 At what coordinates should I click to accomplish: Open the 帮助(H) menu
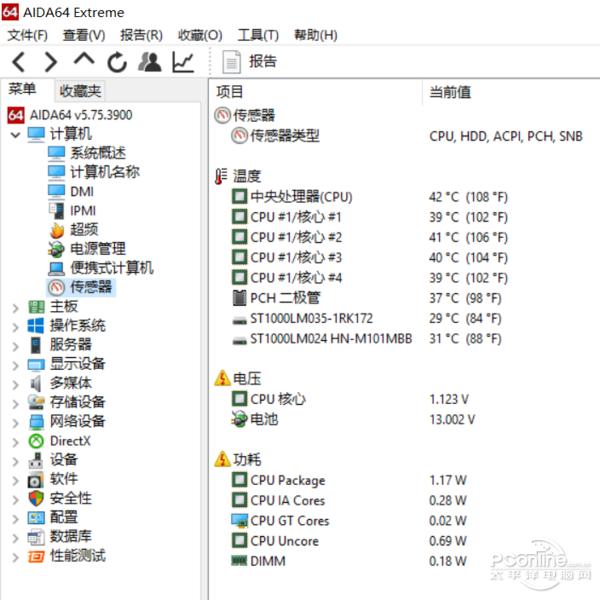pos(316,35)
